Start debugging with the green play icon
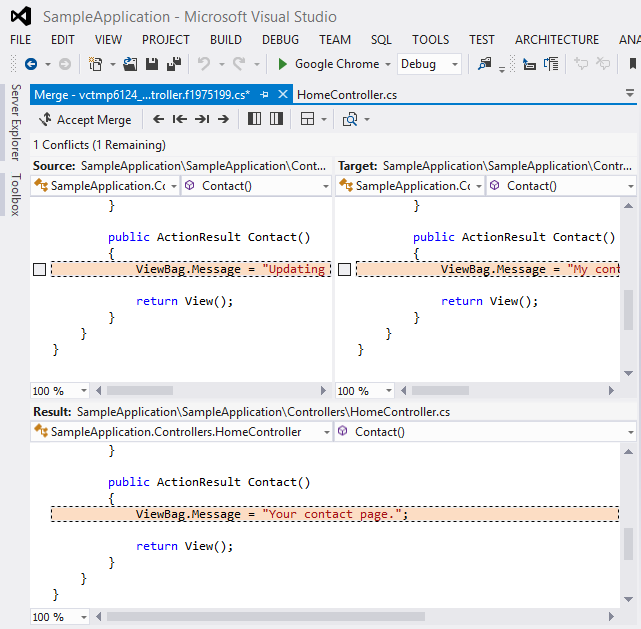Viewport: 641px width, 629px height. (282, 64)
